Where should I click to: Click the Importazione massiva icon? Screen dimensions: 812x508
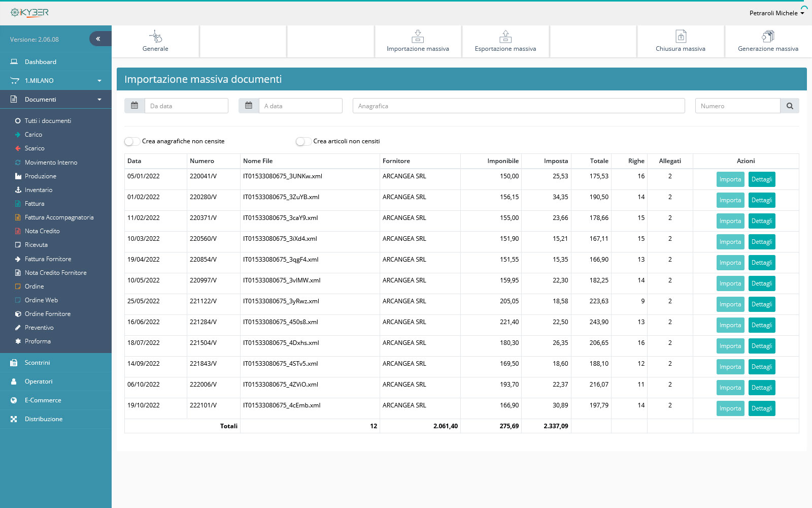(x=418, y=37)
